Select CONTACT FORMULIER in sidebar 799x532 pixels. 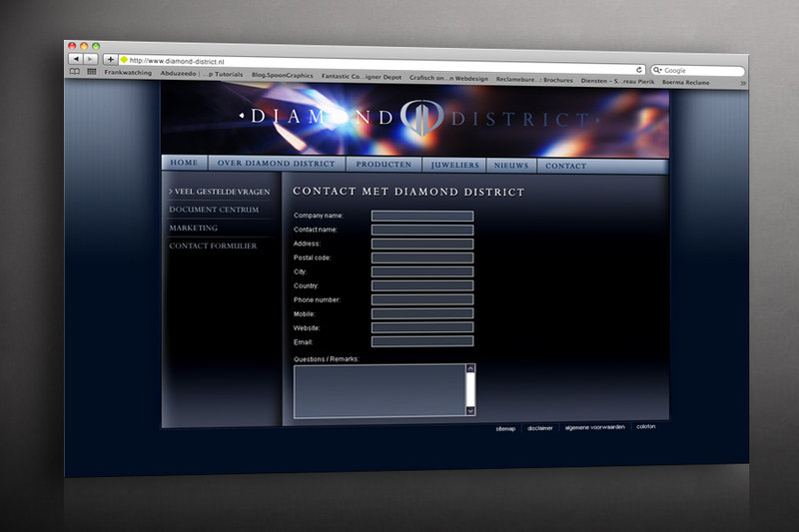213,246
